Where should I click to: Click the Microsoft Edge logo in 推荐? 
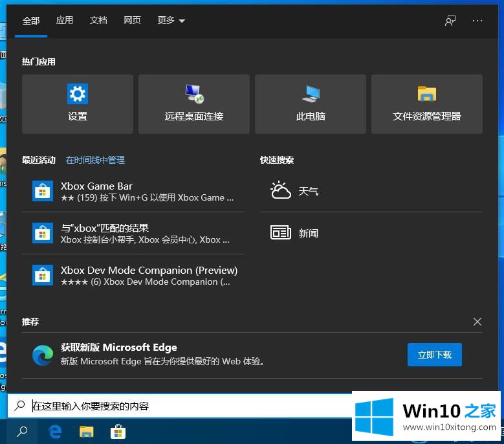tap(43, 355)
